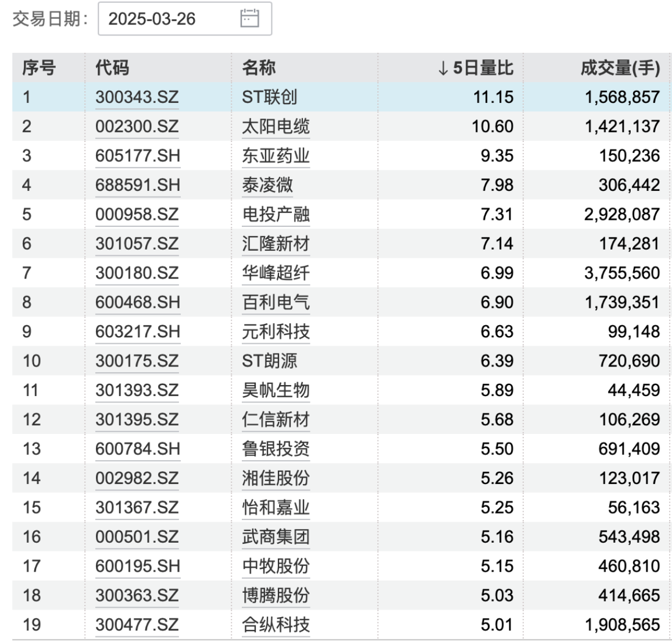The height and width of the screenshot is (641, 672).
Task: Open stock name 博腾股份
Action: click(x=276, y=596)
